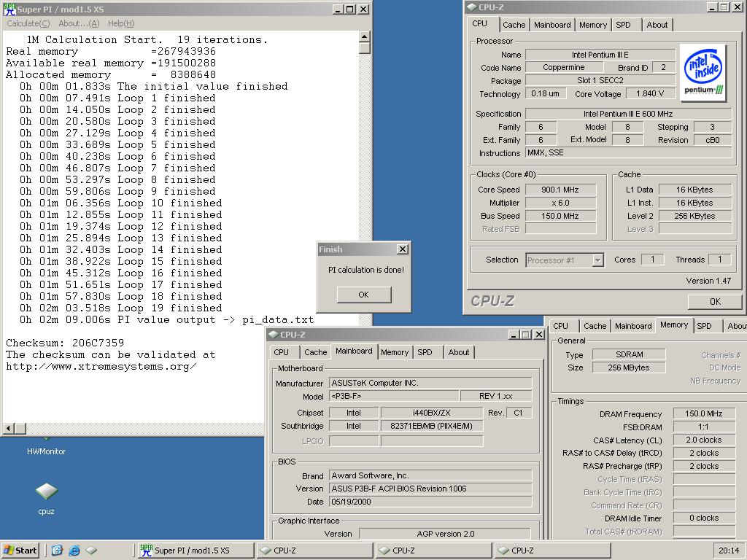Image resolution: width=747 pixels, height=560 pixels.
Task: Click the CAS# Latency 2.0 clocks field
Action: pos(704,440)
